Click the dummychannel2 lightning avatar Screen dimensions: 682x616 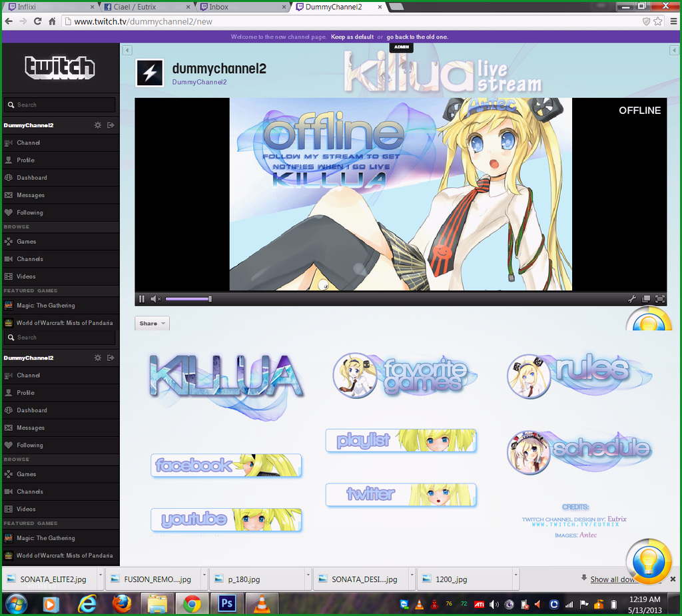[x=150, y=73]
